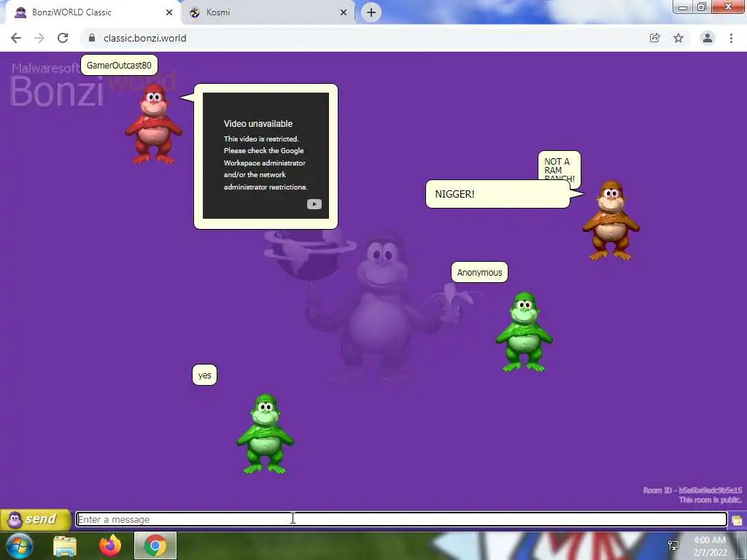Bookmark this page with the star
747x560 pixels.
pos(678,38)
